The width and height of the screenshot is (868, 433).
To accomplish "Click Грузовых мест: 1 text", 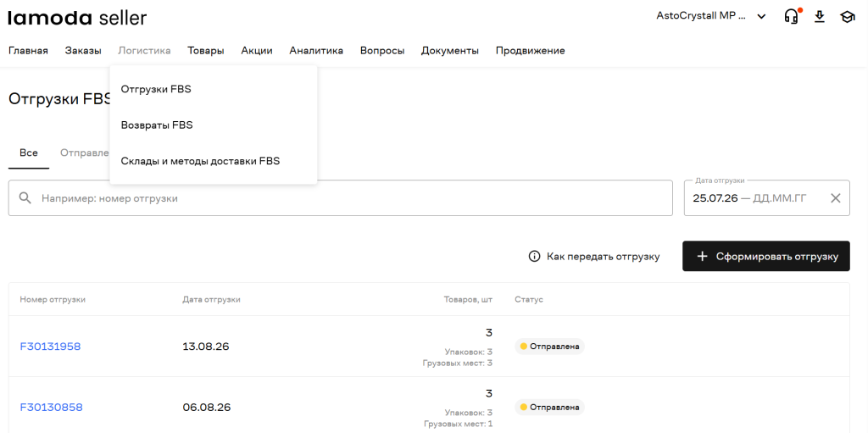I will (x=459, y=424).
